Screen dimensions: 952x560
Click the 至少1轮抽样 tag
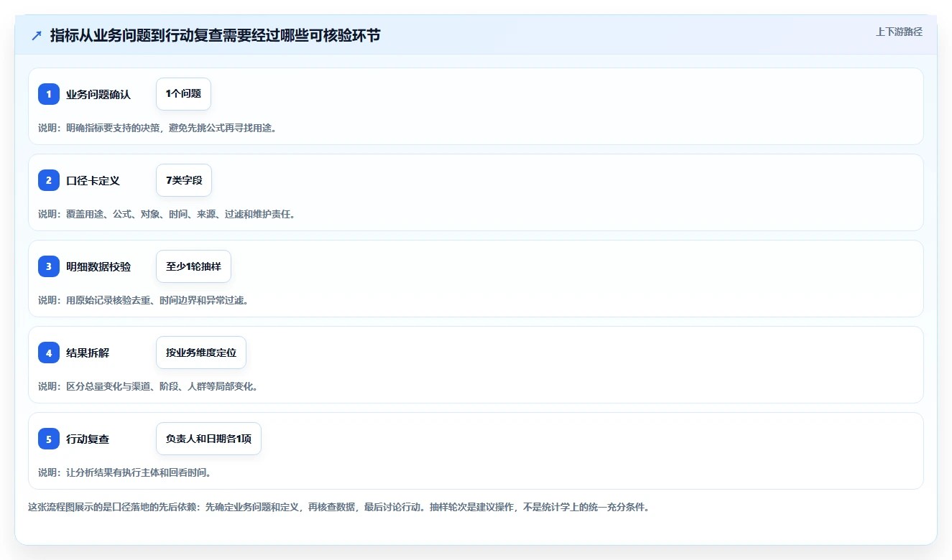click(193, 266)
